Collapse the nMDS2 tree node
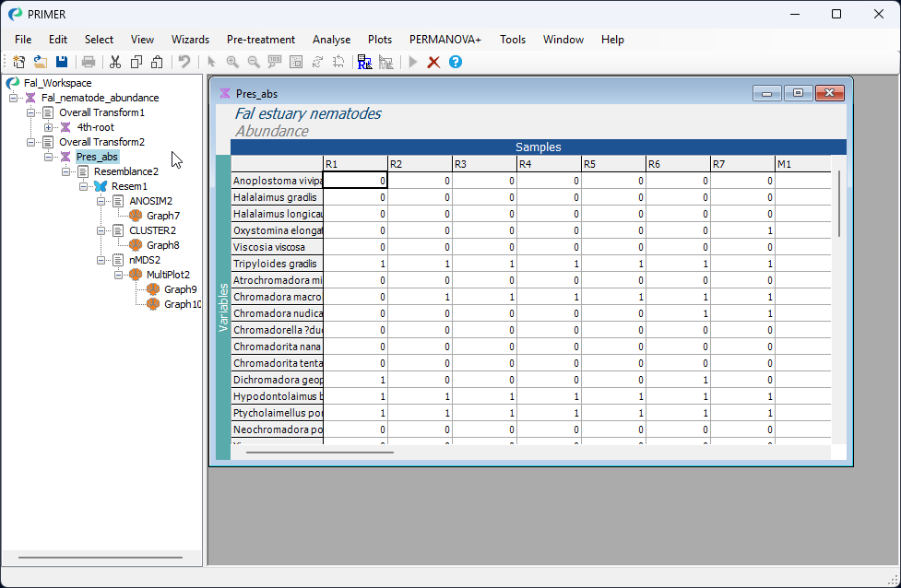Image resolution: width=901 pixels, height=588 pixels. [101, 260]
